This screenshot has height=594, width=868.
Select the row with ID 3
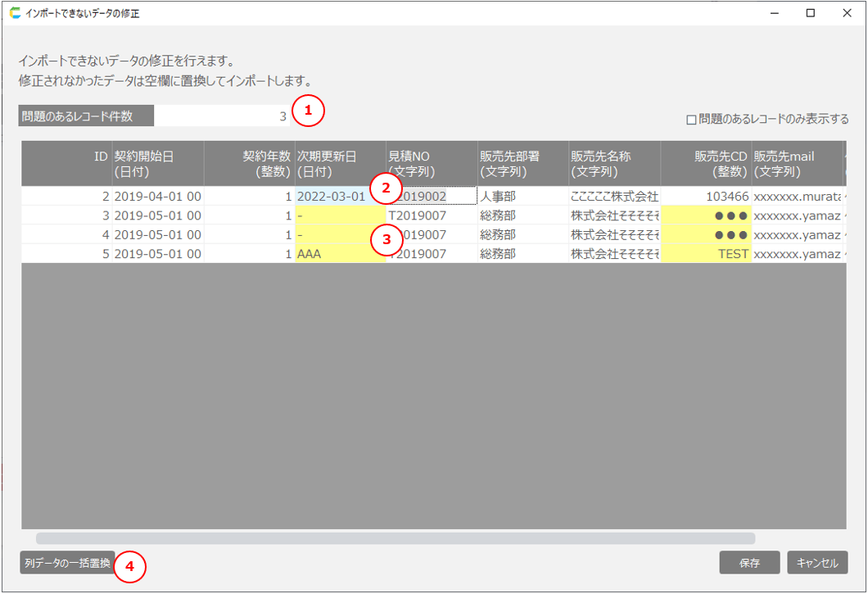66,216
